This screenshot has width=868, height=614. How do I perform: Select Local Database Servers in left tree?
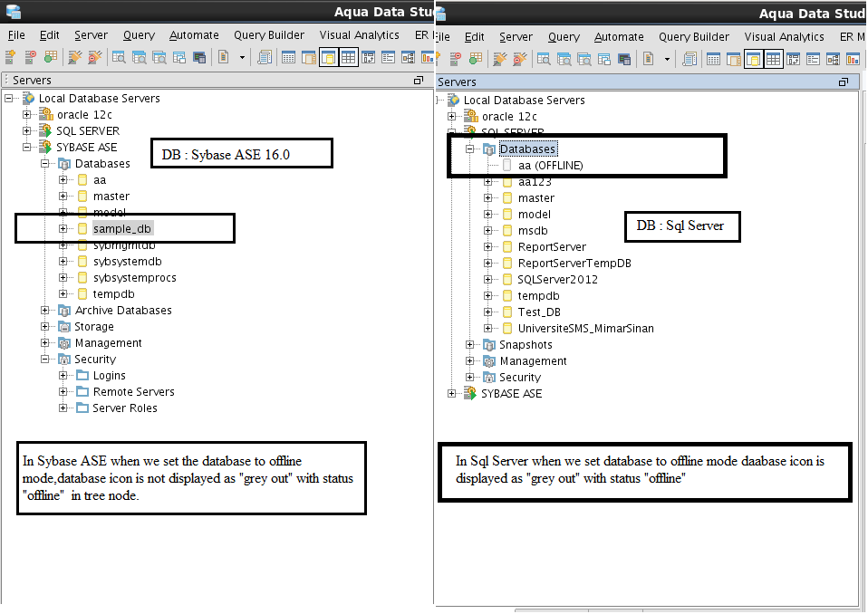coord(99,99)
